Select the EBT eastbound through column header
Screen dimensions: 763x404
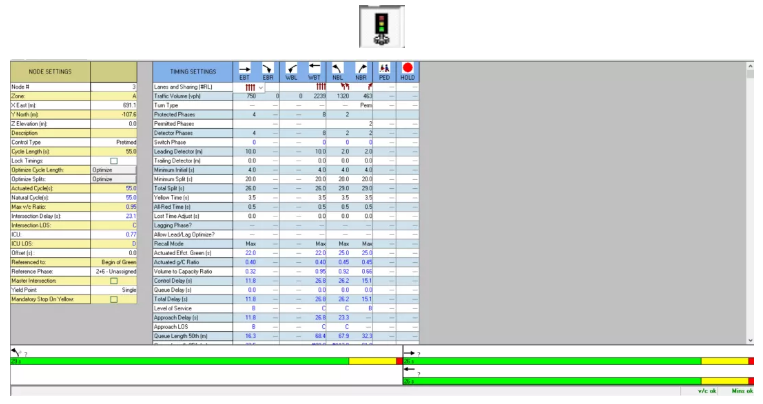tap(245, 72)
